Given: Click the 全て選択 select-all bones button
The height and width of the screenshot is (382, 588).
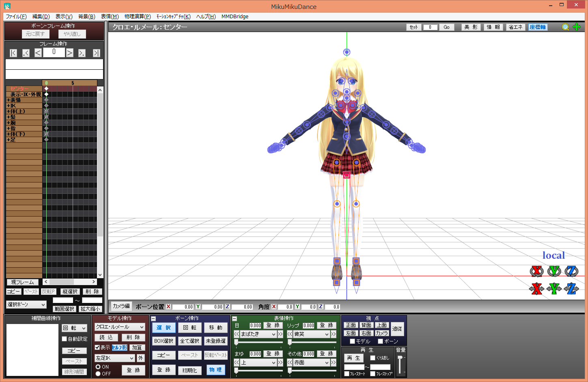Looking at the screenshot, I should pyautogui.click(x=190, y=341).
